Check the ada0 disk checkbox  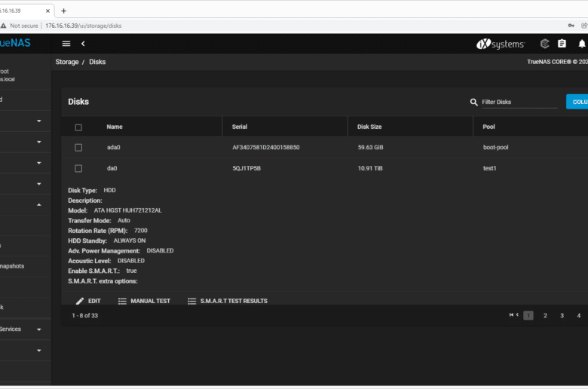click(78, 148)
